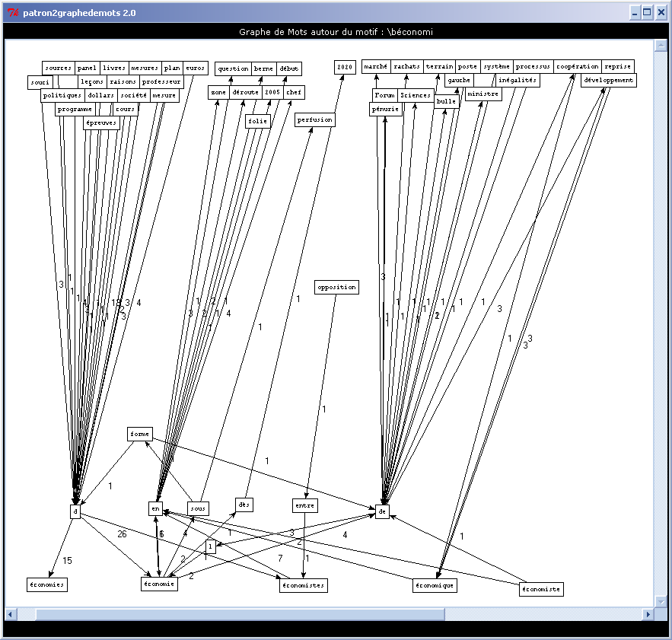This screenshot has height=640, width=672.
Task: Select the "euros" word node
Action: [196, 68]
